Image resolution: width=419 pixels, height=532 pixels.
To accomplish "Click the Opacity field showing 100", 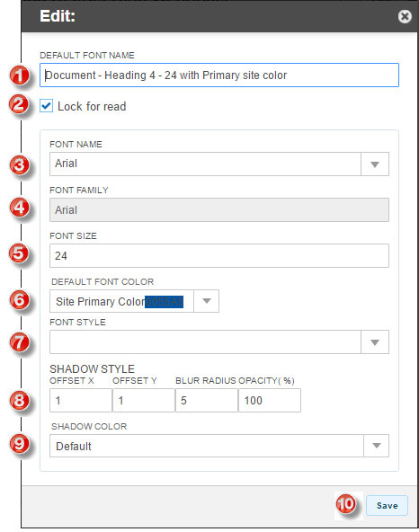I will tap(270, 401).
